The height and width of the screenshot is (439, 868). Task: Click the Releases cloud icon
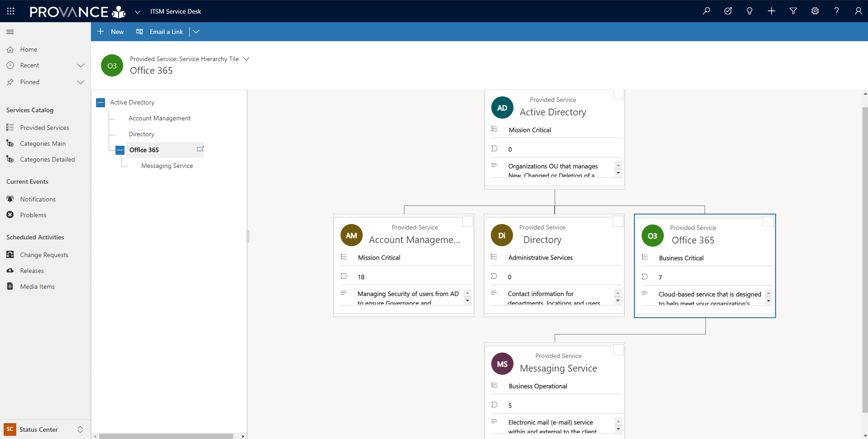pos(10,270)
